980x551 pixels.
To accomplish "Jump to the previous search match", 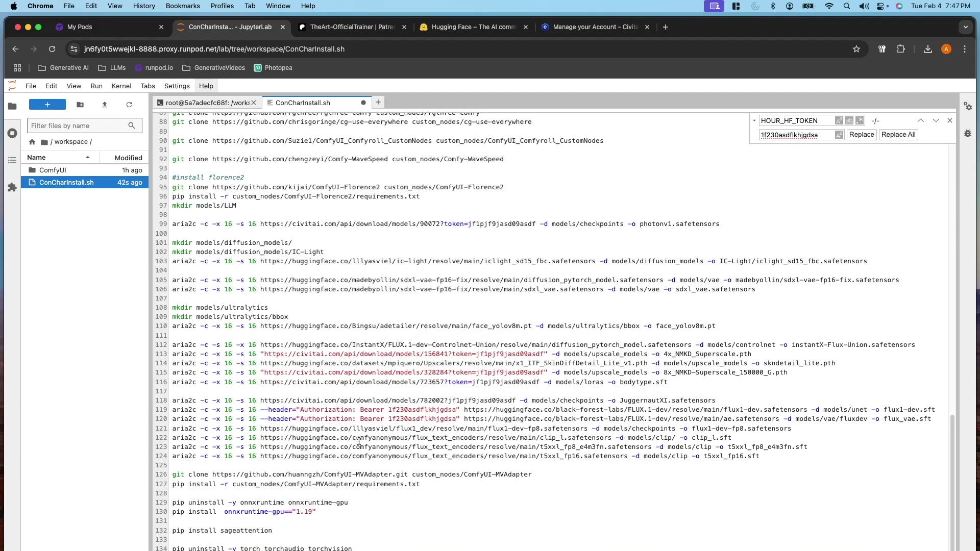I will (x=920, y=121).
